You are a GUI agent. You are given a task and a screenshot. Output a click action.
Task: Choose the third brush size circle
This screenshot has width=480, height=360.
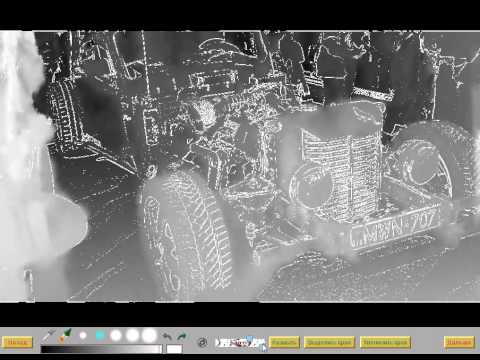(116, 335)
